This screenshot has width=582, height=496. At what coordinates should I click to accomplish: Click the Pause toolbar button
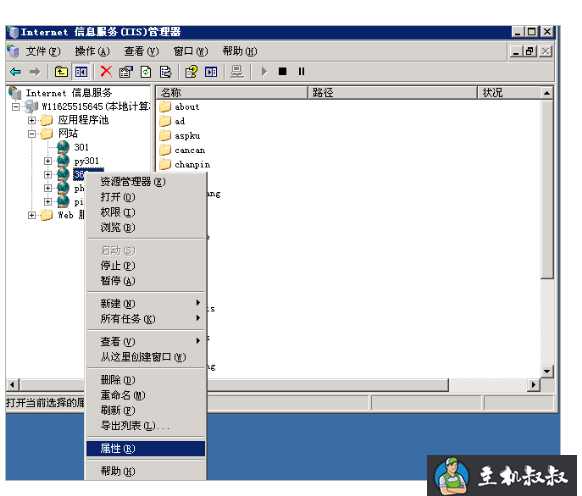click(x=301, y=71)
